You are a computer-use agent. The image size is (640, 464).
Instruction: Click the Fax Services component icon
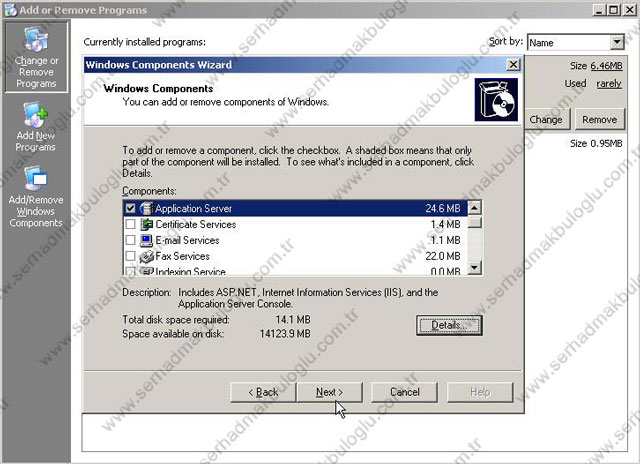(x=146, y=256)
